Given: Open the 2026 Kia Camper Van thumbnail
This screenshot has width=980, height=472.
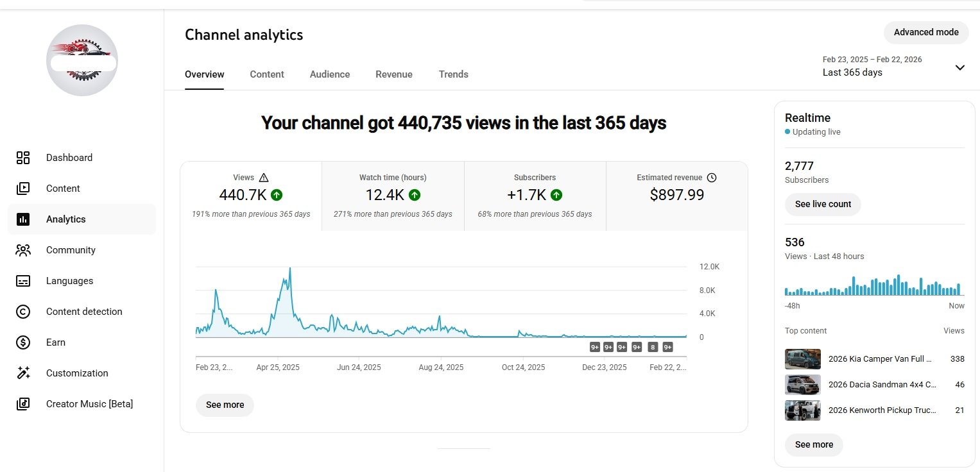Looking at the screenshot, I should [802, 359].
